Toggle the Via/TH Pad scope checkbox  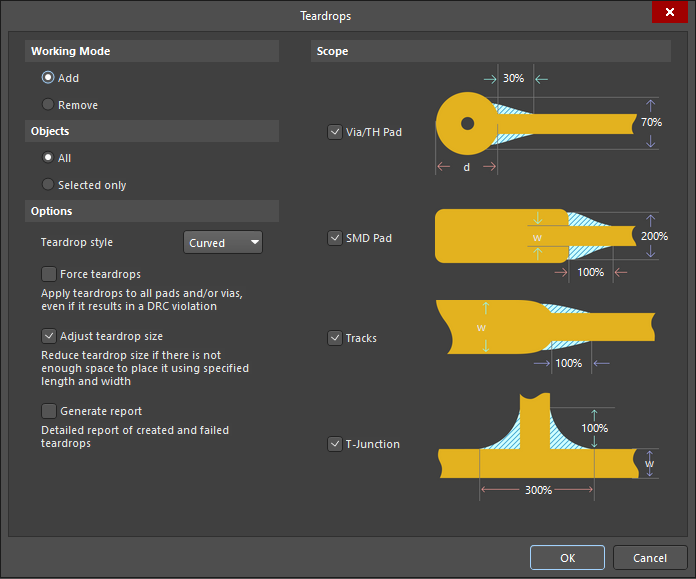coord(335,132)
